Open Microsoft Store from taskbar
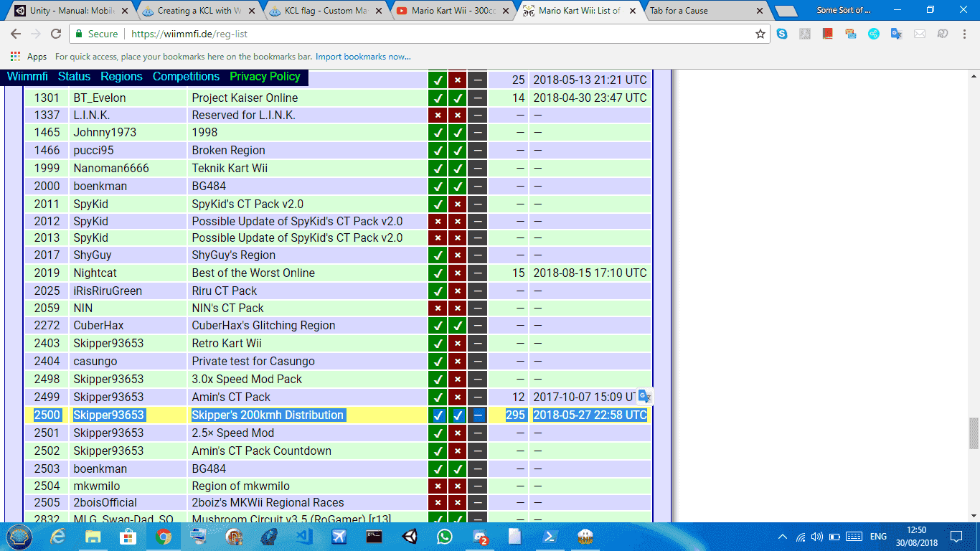Viewport: 980px width, 551px height. point(128,537)
